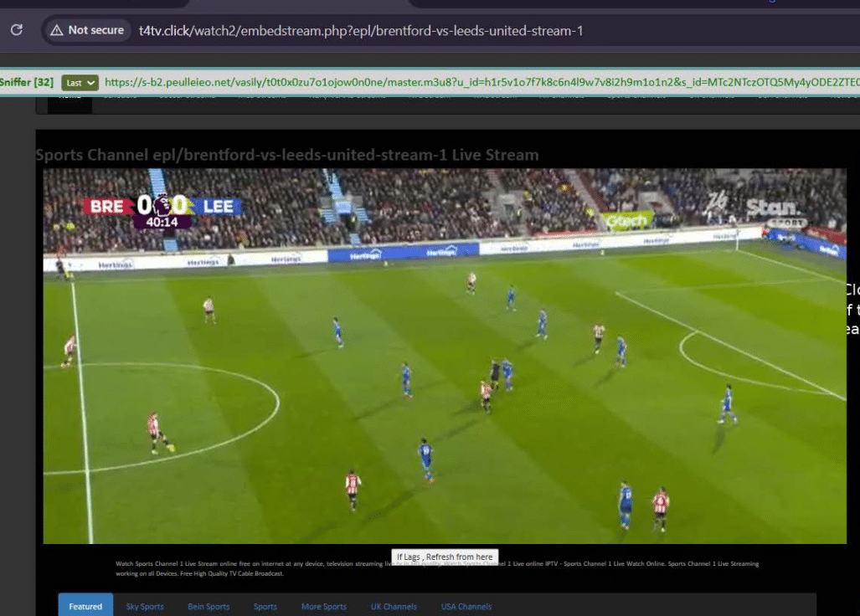Screen dimensions: 860x616
Task: Open the Not secure site info chip
Action: coord(87,30)
